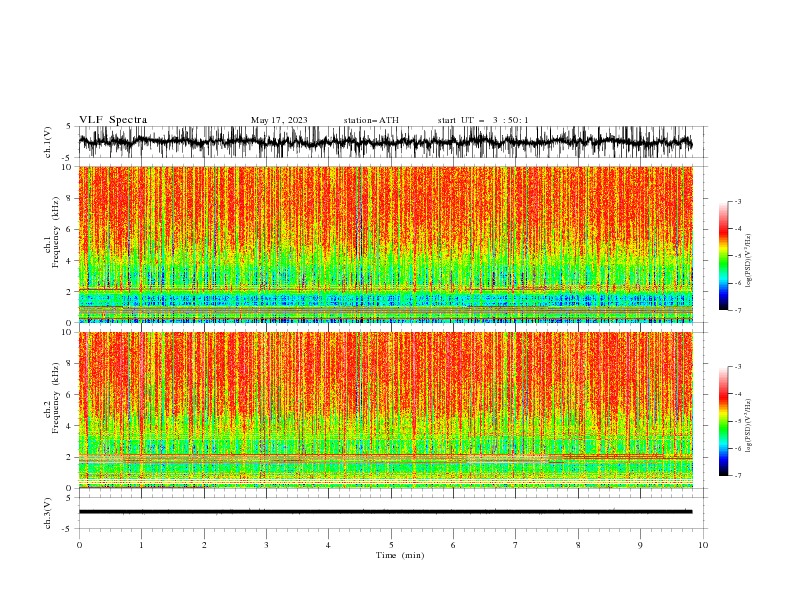Image resolution: width=792 pixels, height=612 pixels.
Task: Click the "Time (min)" axis label
Action: click(400, 555)
